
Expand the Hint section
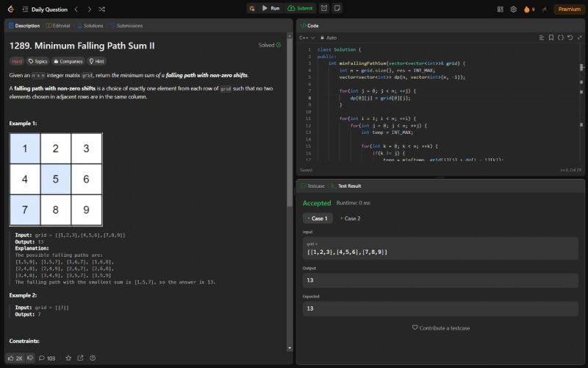tap(96, 61)
